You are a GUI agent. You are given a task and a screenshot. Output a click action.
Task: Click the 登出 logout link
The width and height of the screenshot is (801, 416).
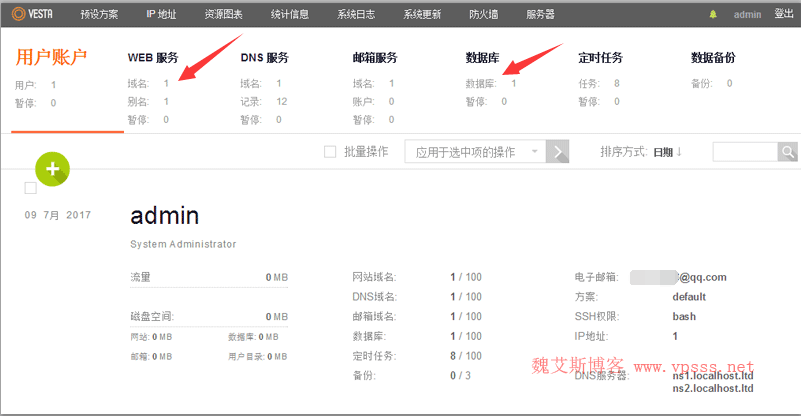click(x=784, y=14)
